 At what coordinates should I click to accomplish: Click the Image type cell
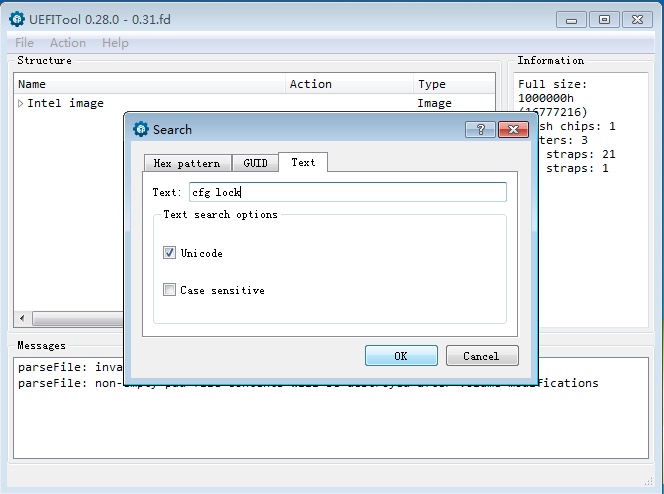click(434, 103)
